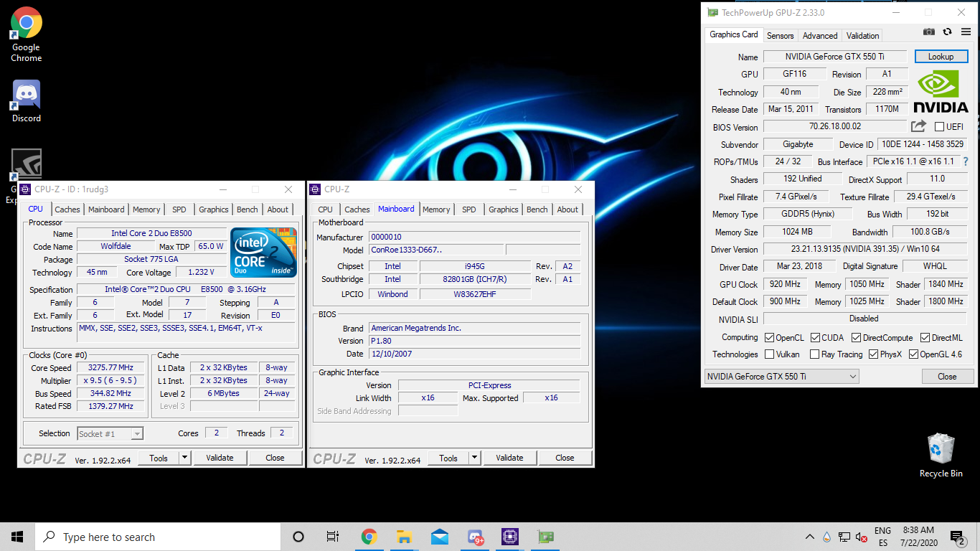Open the notification center icon
The image size is (980, 551).
(957, 537)
